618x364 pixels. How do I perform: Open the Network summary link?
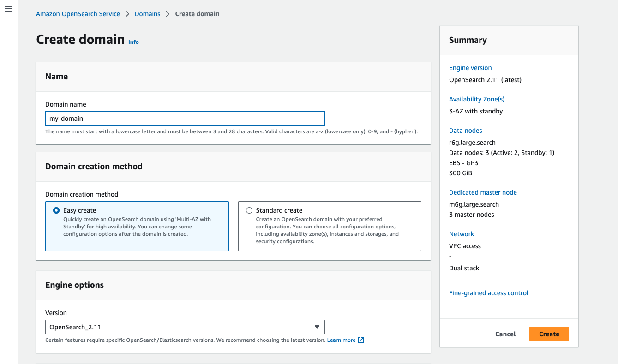coord(461,233)
